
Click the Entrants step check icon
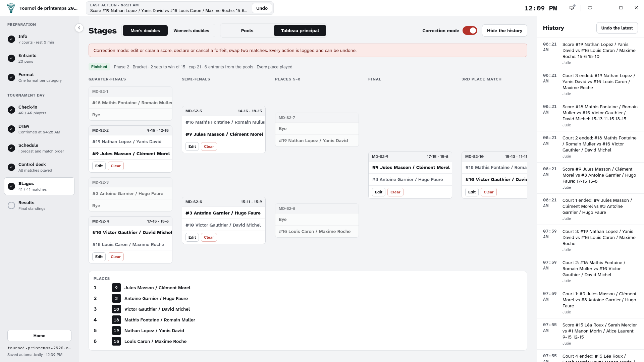11,58
